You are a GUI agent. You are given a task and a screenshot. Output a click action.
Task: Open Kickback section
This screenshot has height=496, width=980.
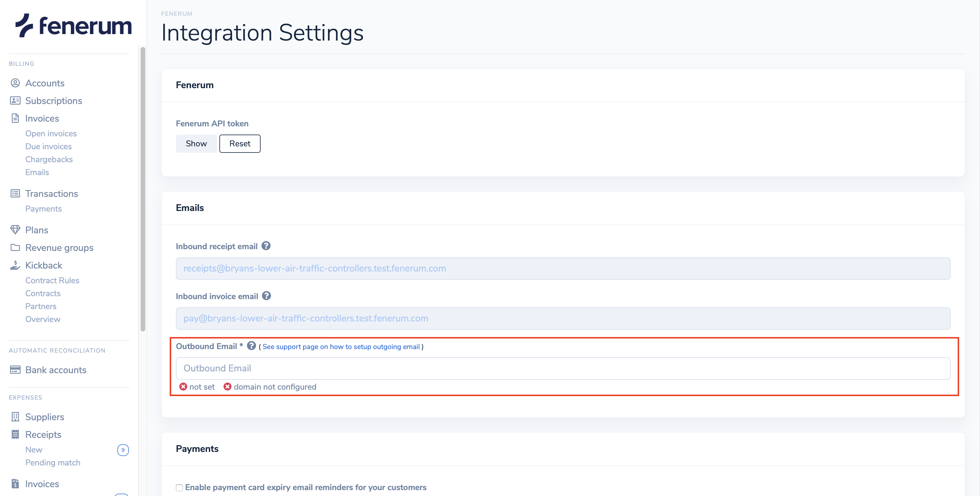(x=44, y=265)
